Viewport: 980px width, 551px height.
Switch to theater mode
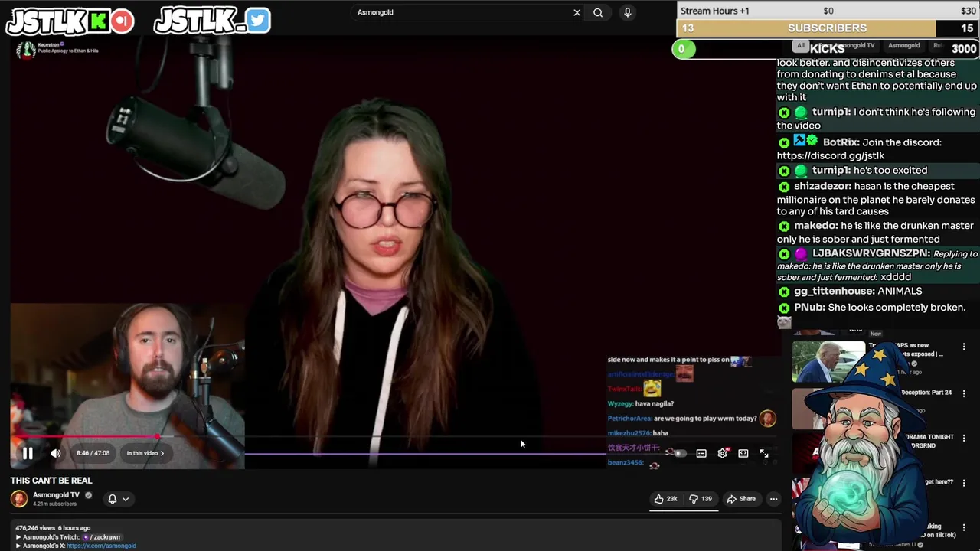(743, 453)
